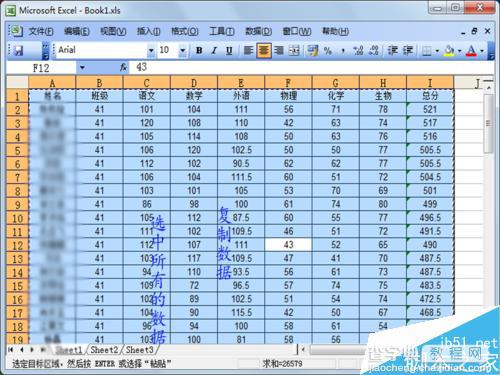Select column A header

coord(52,83)
